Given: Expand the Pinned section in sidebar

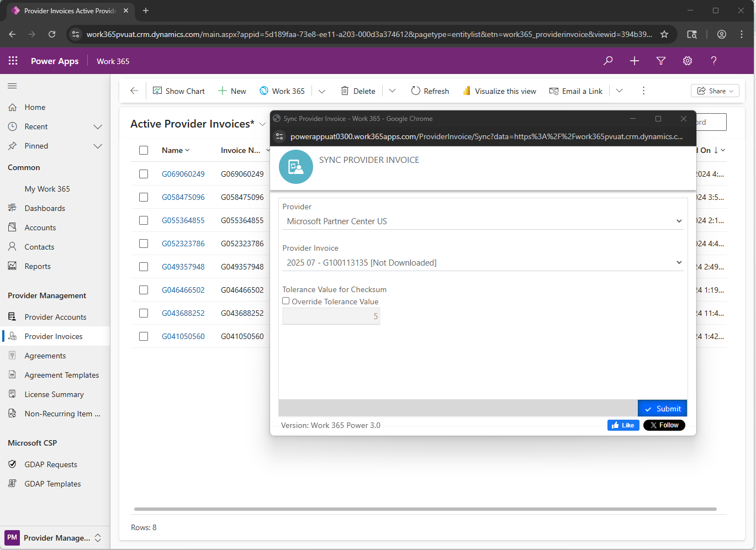Looking at the screenshot, I should pos(98,146).
